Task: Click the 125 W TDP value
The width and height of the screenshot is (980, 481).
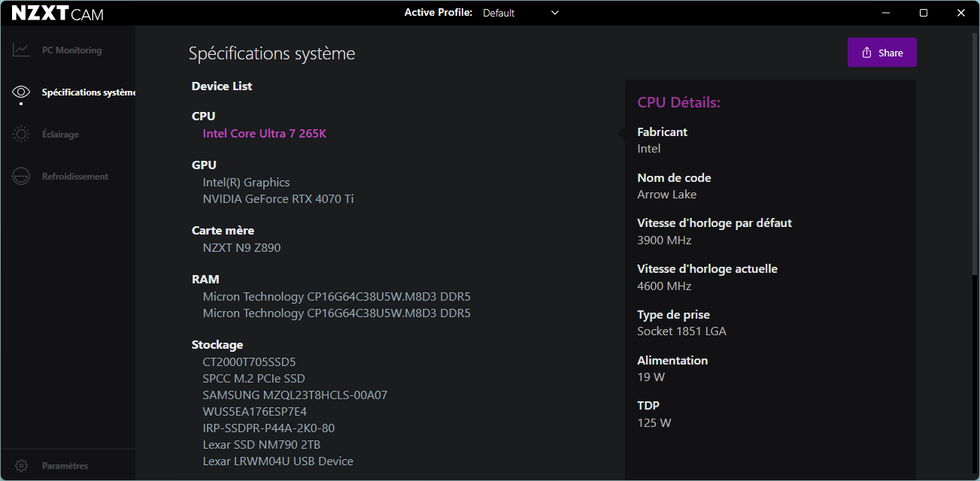Action: point(654,423)
